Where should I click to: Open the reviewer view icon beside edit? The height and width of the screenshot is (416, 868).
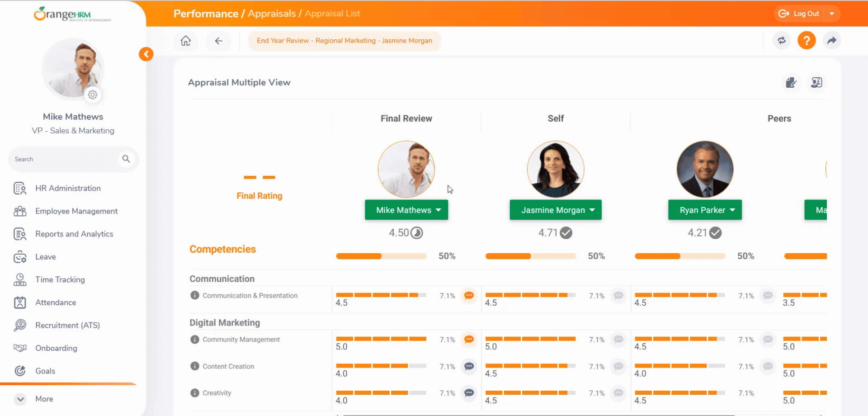(816, 83)
